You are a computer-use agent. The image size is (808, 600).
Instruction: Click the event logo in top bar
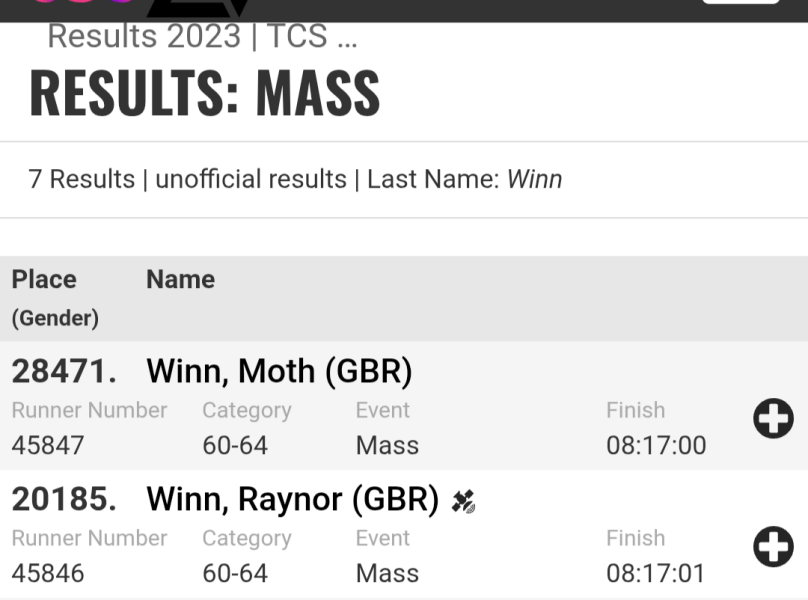pyautogui.click(x=200, y=8)
